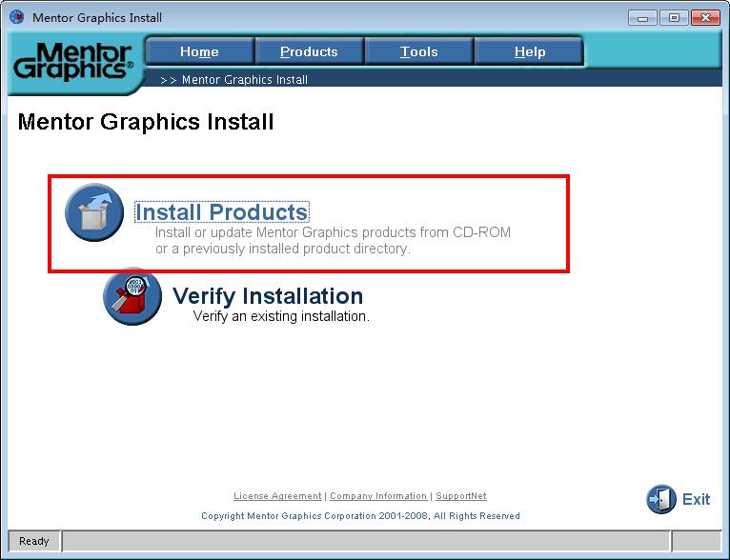
Task: Click the breadcrumb 'Mentor Graphics Install' text
Action: (244, 80)
